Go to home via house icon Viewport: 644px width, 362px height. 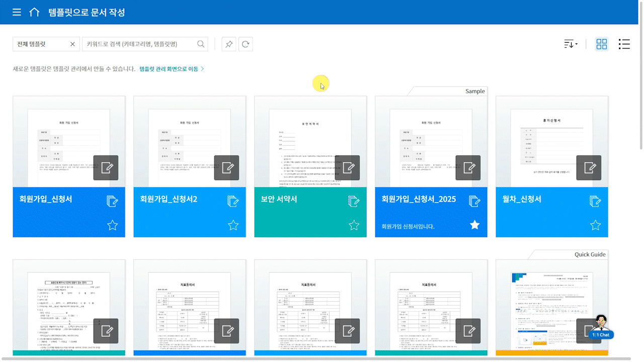tap(34, 12)
